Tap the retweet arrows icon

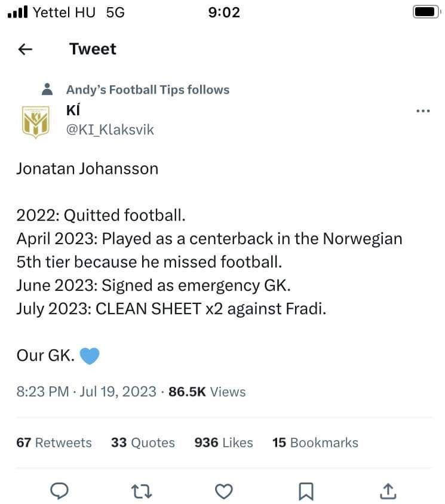[142, 491]
